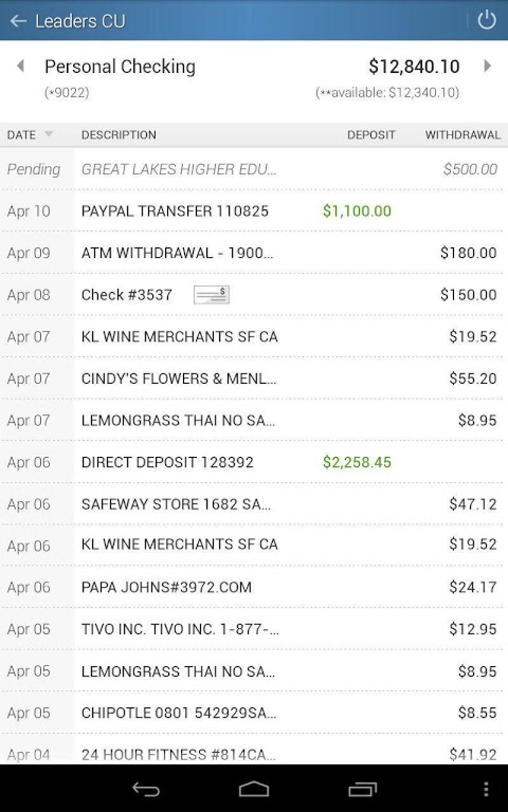
Task: Open the three-dot overflow menu
Action: 486,790
